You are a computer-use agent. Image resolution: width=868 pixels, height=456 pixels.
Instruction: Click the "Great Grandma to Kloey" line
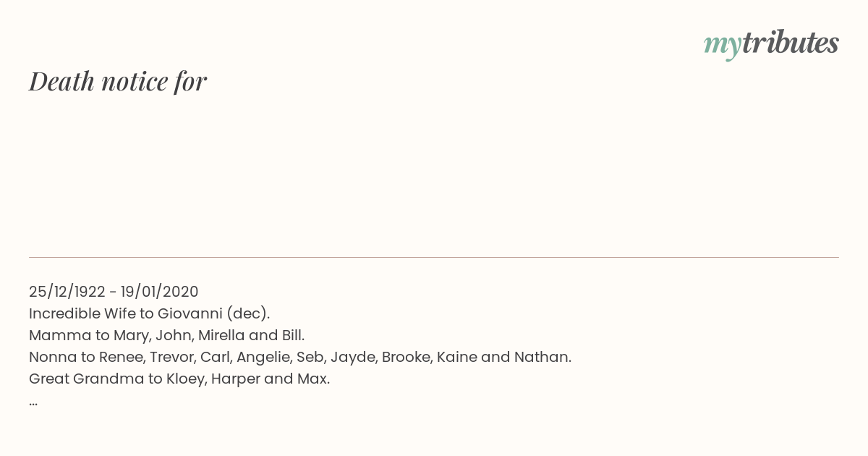click(179, 379)
